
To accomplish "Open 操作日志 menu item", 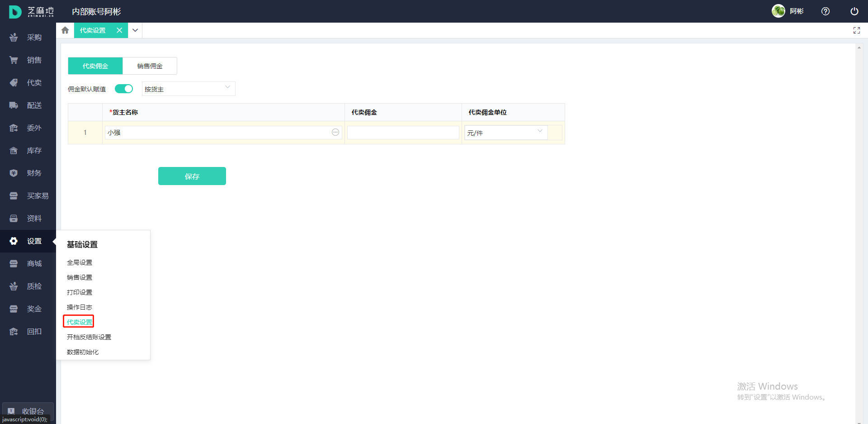I will (80, 307).
